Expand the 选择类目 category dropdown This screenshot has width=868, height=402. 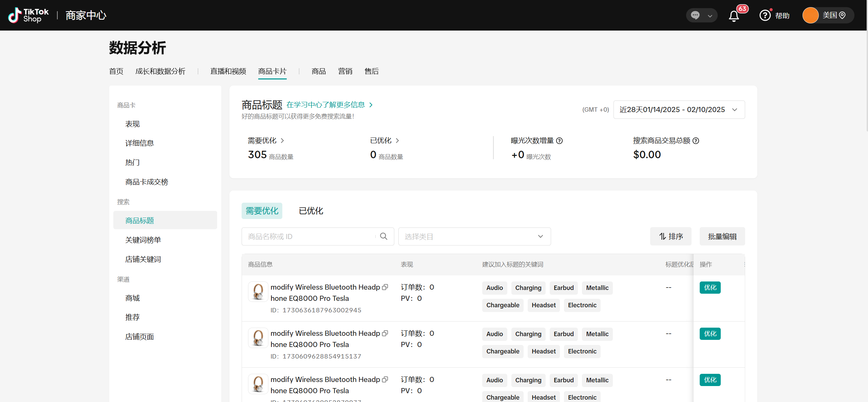click(474, 236)
